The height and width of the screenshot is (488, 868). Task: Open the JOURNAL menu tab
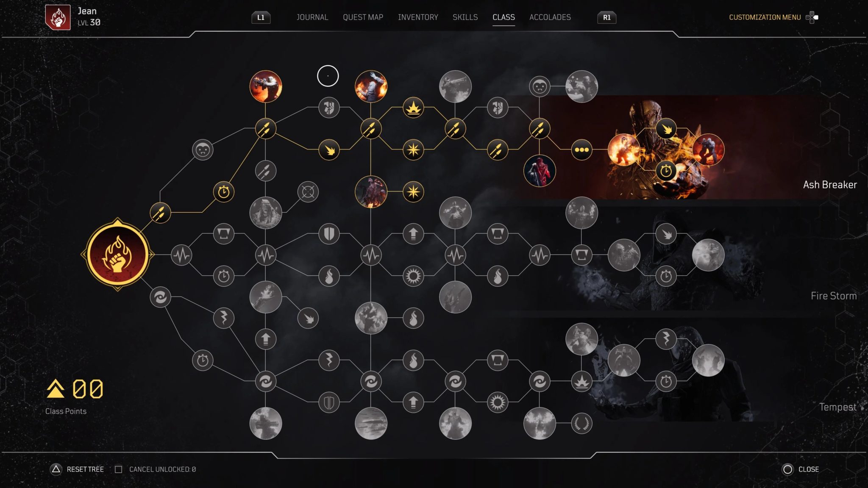pyautogui.click(x=312, y=16)
